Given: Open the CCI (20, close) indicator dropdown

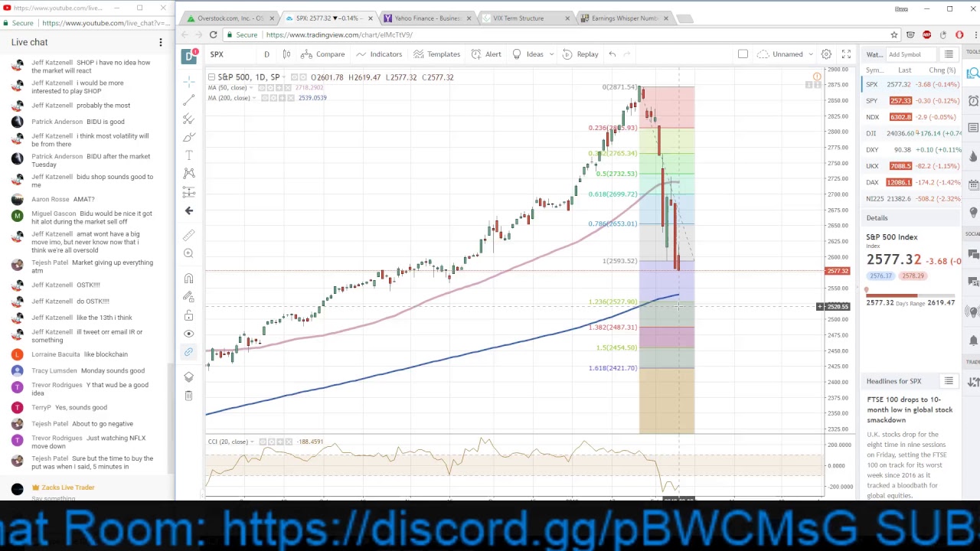Looking at the screenshot, I should (x=252, y=442).
